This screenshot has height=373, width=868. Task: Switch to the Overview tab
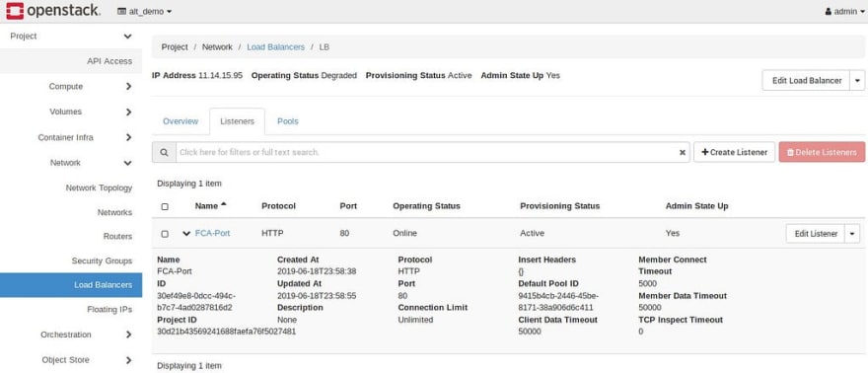(181, 121)
